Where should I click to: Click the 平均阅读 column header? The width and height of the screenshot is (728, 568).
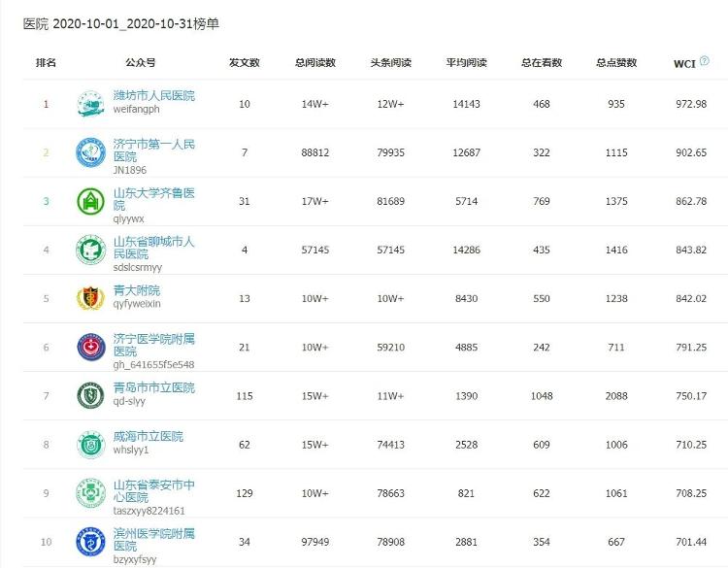466,63
